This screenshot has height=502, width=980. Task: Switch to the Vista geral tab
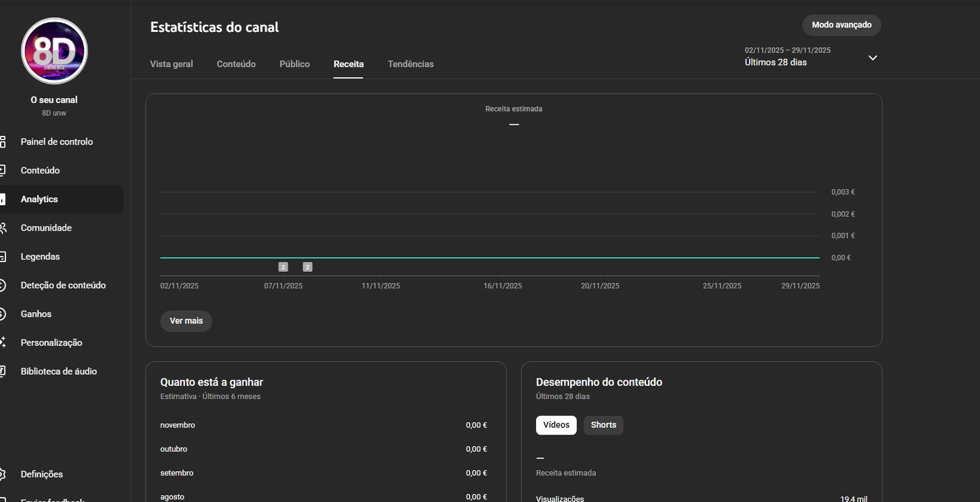(171, 64)
